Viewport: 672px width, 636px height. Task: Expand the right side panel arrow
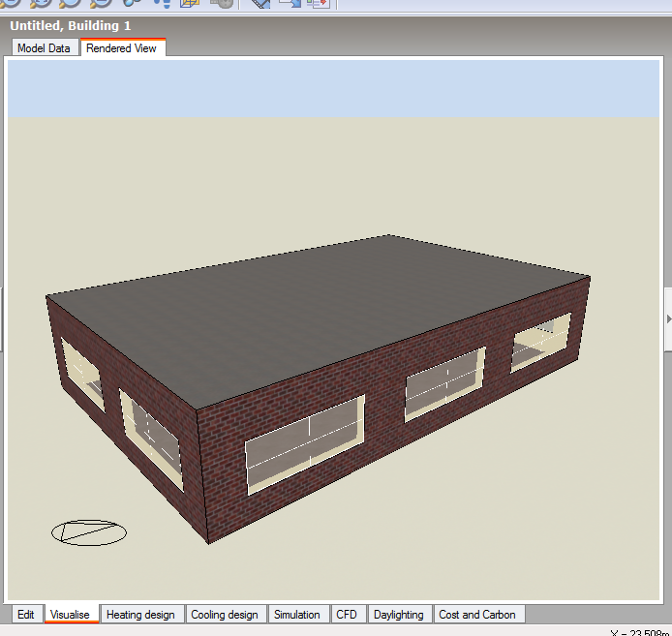point(668,319)
